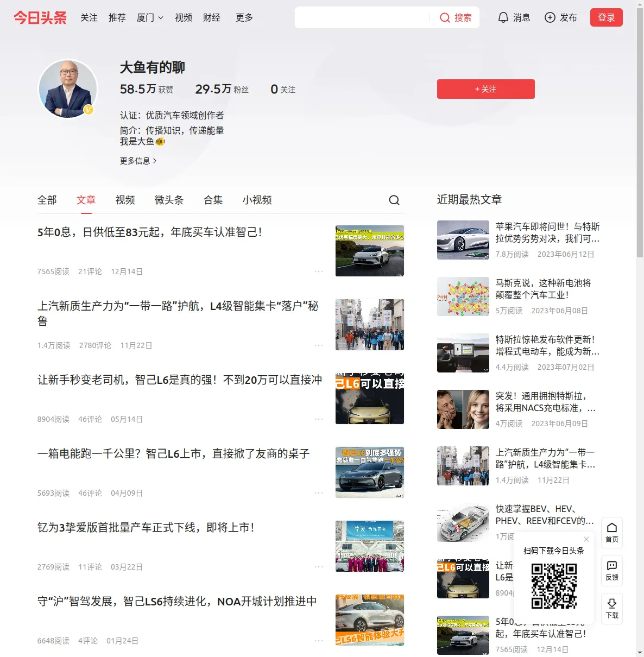Click the 58.5万 获赞 likes count
The image size is (644, 657).
pos(147,89)
